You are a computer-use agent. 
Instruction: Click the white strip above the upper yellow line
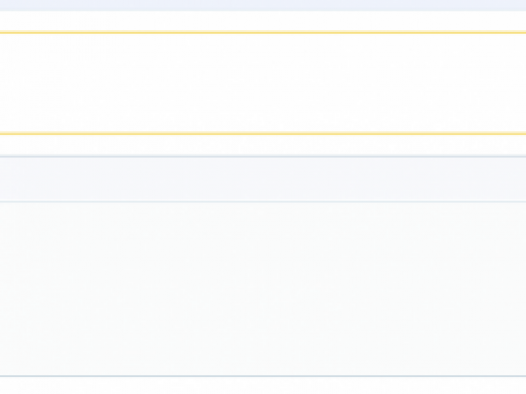pyautogui.click(x=263, y=21)
